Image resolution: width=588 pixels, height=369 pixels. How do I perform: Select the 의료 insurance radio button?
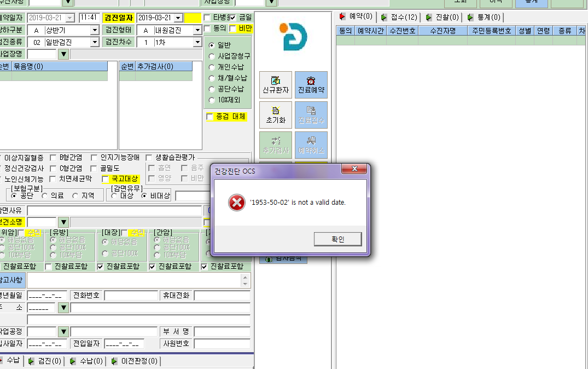45,195
